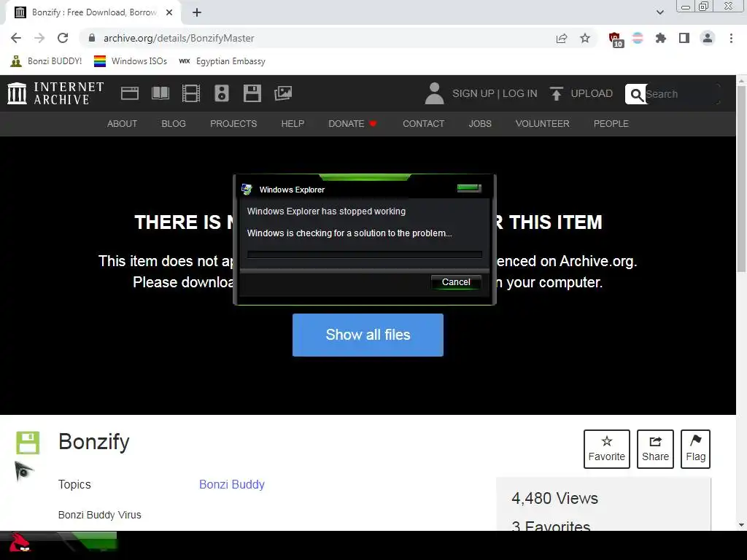Image resolution: width=747 pixels, height=560 pixels.
Task: Click the Windows Explorer dialog progress bar
Action: click(x=365, y=254)
